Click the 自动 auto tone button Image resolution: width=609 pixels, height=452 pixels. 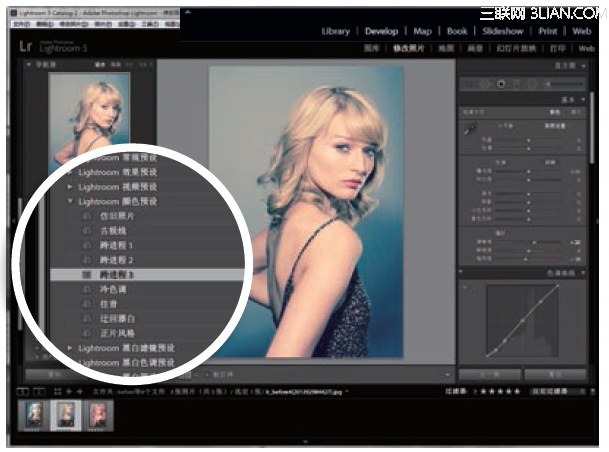[x=550, y=162]
